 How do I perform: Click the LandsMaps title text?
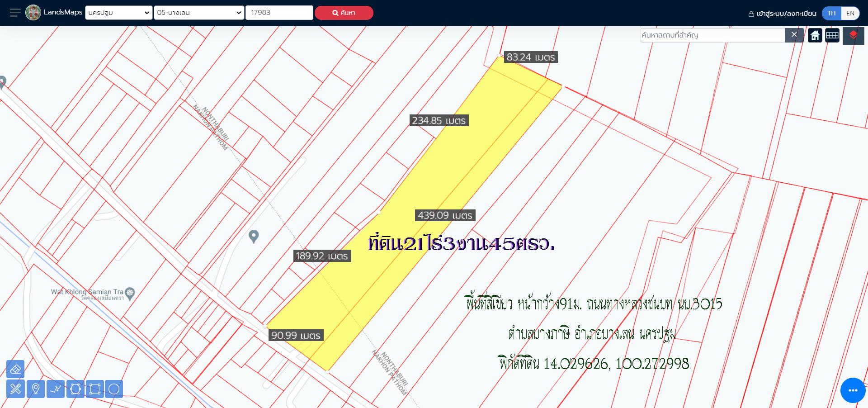click(x=63, y=12)
